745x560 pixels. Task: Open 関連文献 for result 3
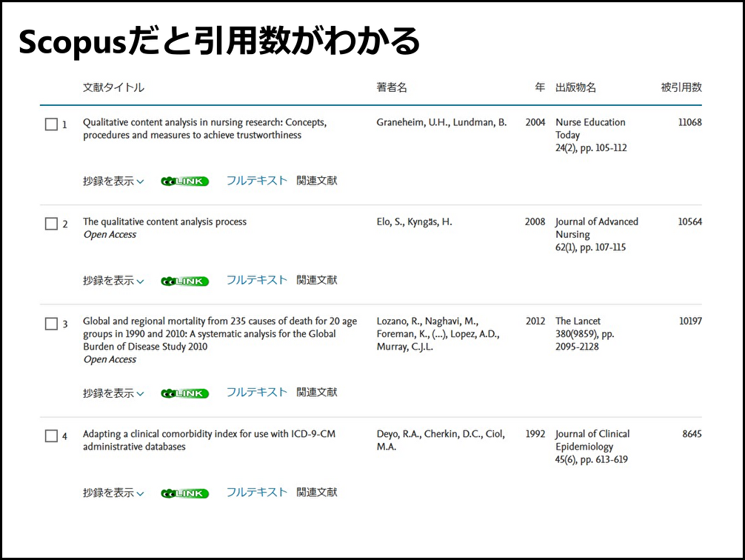point(316,392)
